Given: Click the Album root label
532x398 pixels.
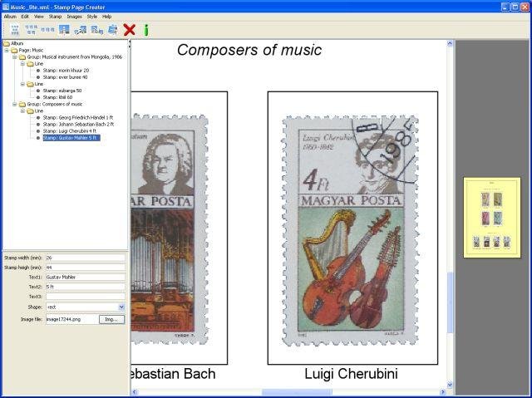Looking at the screenshot, I should (x=17, y=43).
